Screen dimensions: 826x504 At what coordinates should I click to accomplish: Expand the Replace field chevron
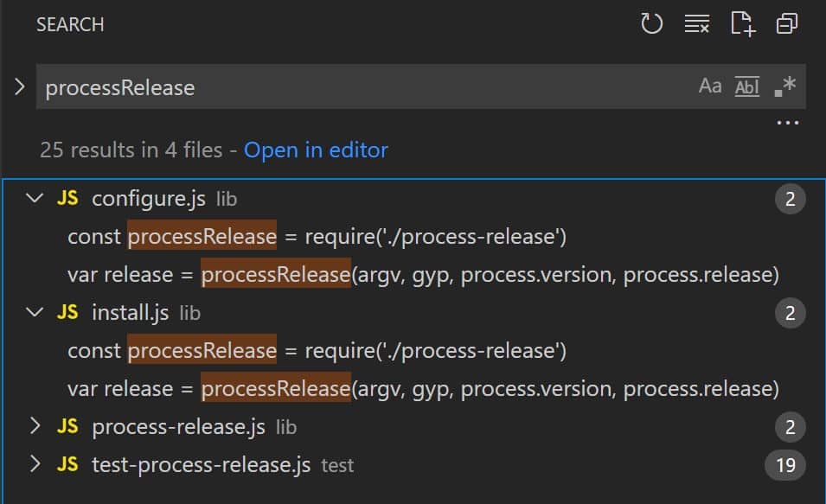click(19, 86)
